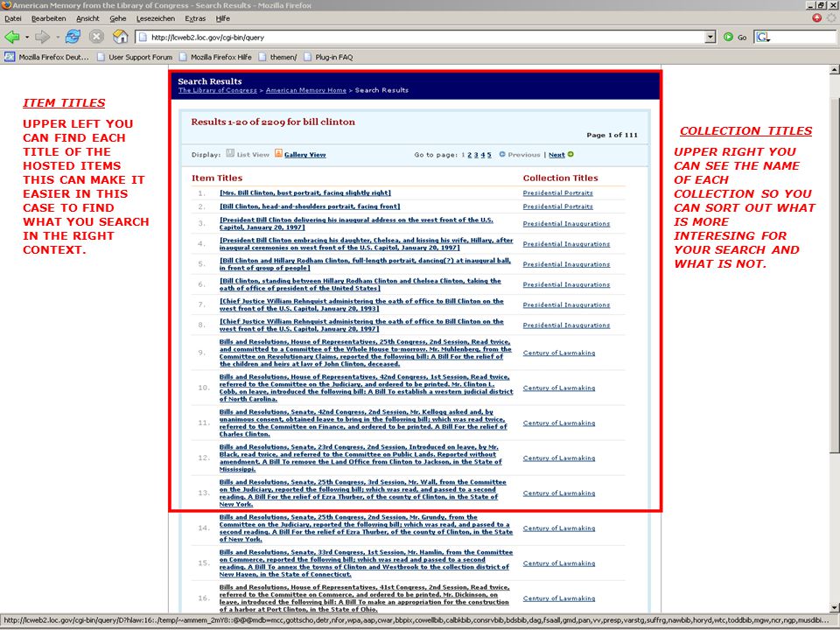Open Presidential Portraits collection for item 1
Viewport: 840px width, 630px height.
pos(557,192)
